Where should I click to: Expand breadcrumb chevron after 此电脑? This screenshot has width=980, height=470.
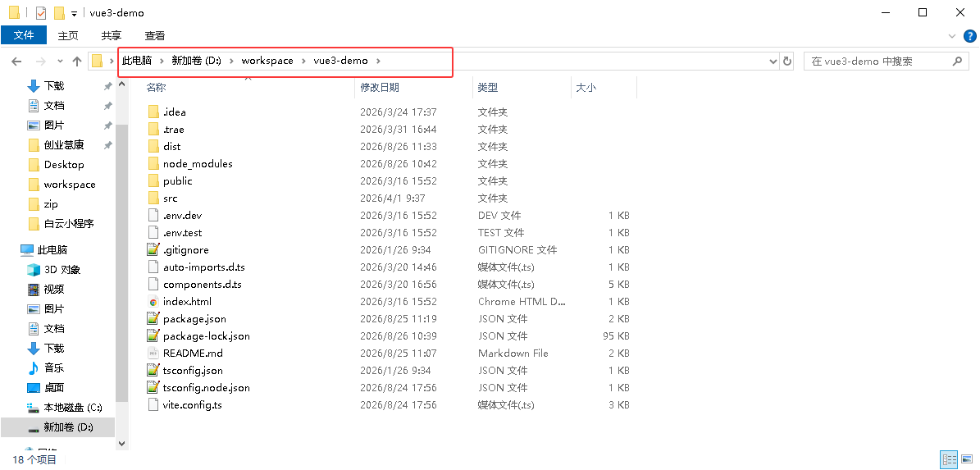pyautogui.click(x=162, y=62)
